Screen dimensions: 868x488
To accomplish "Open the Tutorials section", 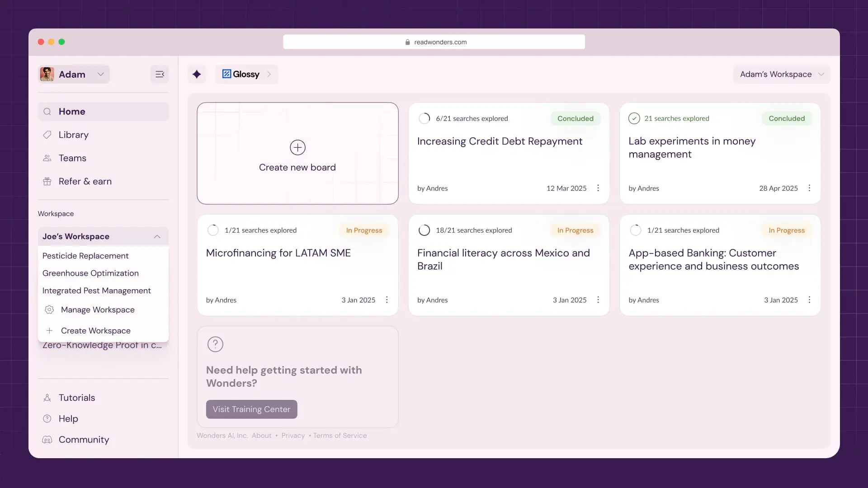I will click(x=76, y=398).
